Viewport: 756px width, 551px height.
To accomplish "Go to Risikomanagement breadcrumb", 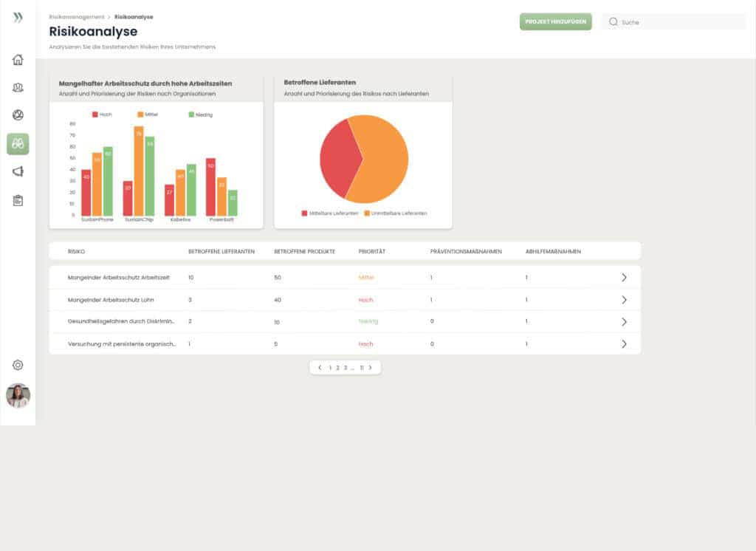I will tap(77, 17).
